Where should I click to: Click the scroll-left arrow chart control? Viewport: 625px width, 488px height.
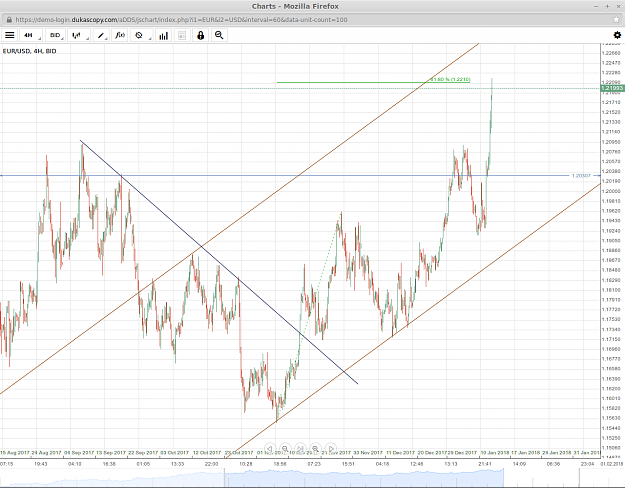[269, 449]
